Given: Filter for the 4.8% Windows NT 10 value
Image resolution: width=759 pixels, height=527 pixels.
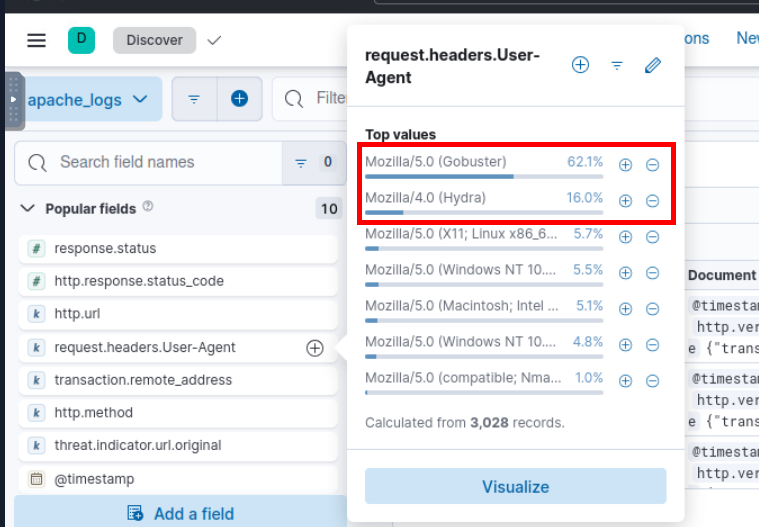Looking at the screenshot, I should (x=625, y=345).
